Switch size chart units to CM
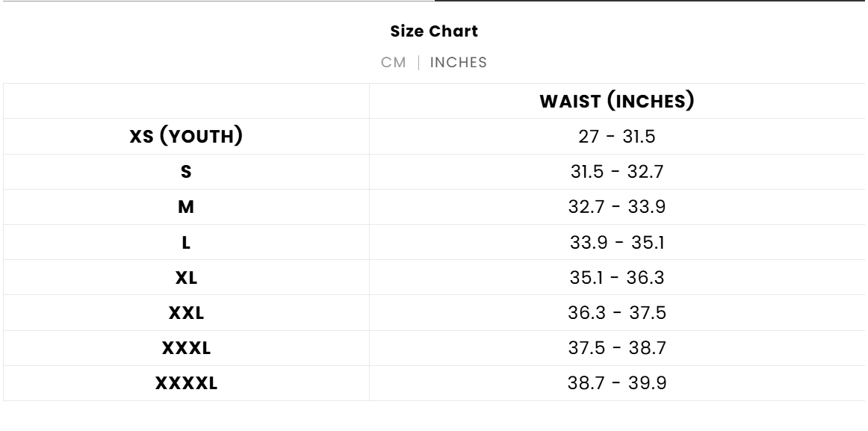The width and height of the screenshot is (868, 431). (394, 63)
